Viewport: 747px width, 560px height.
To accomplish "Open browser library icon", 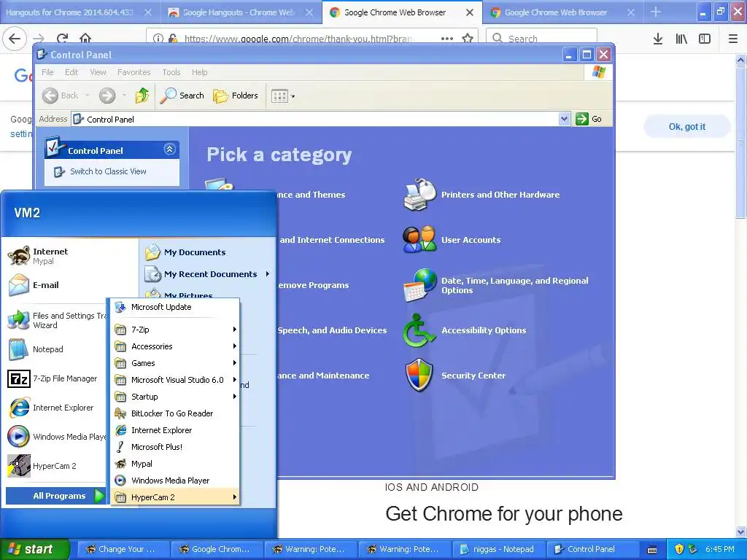I will (x=681, y=39).
